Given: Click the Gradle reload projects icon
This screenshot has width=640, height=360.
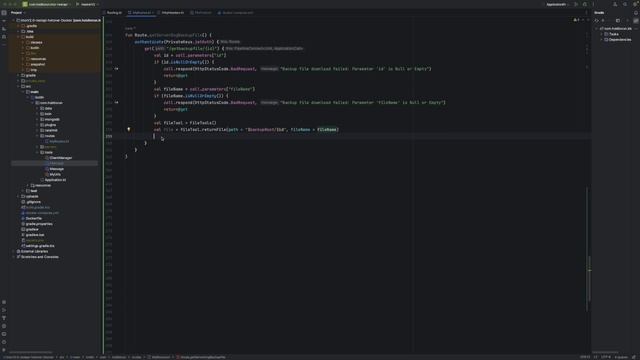Looking at the screenshot, I should (597, 20).
